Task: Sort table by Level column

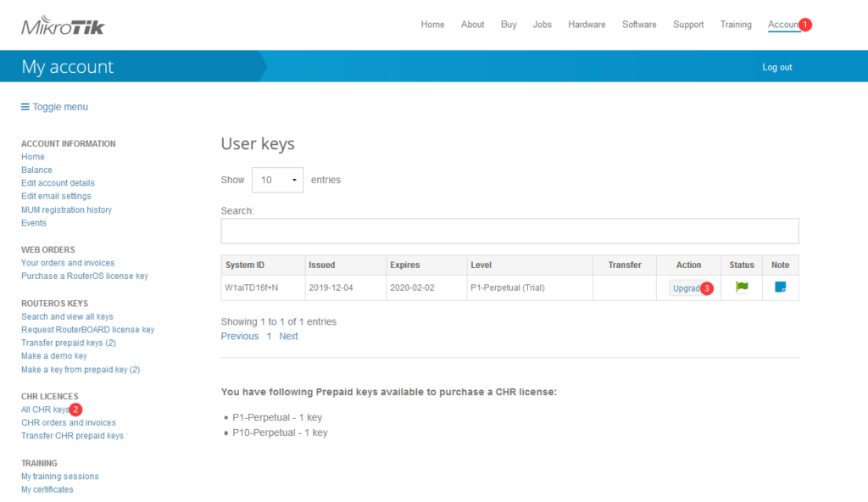Action: [530, 265]
